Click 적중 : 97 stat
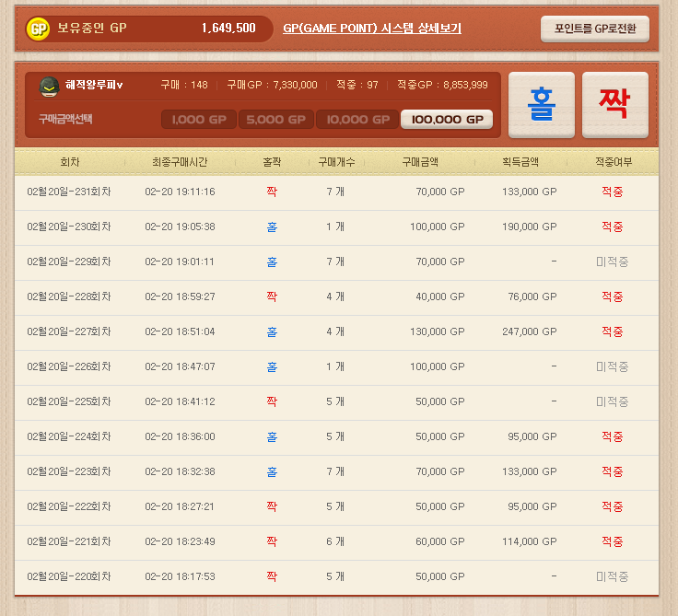This screenshot has width=678, height=616. tap(357, 85)
